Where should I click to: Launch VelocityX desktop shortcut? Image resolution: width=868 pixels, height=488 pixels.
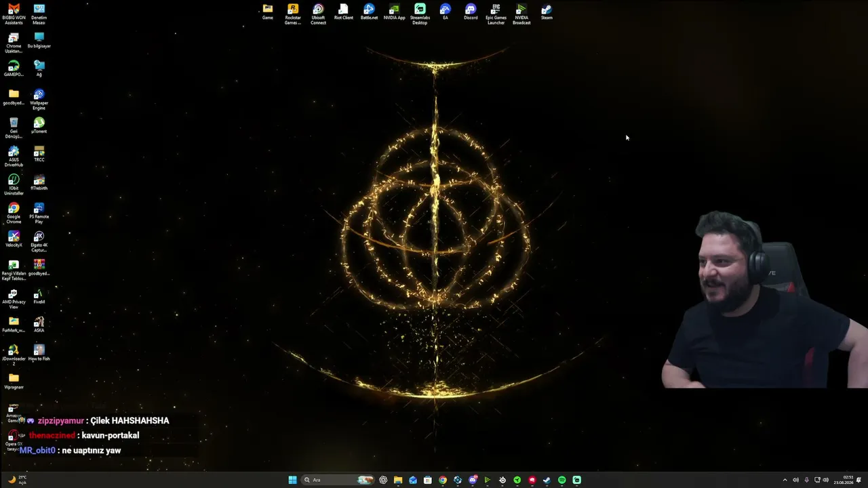point(14,240)
